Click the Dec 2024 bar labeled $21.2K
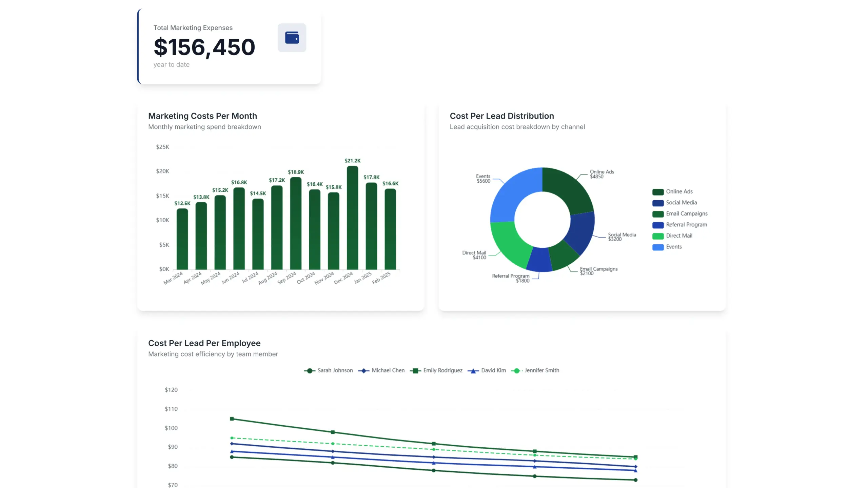Screen dimensions: 868x488 coord(352,218)
